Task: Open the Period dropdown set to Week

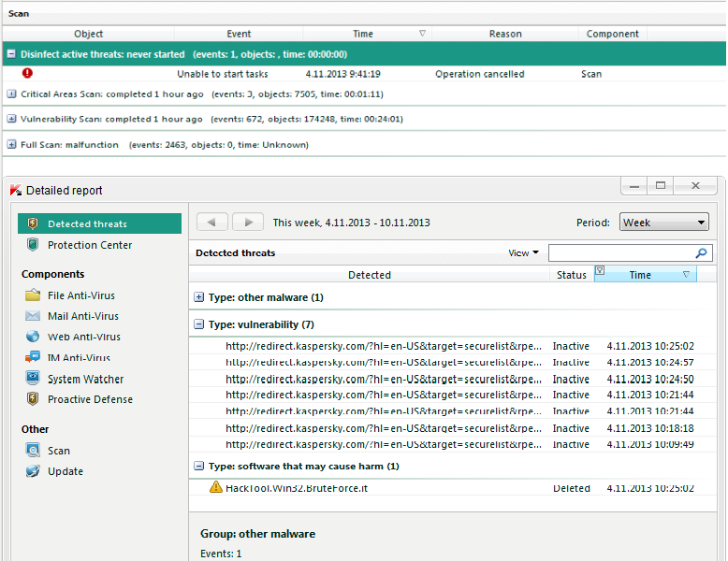Action: 663,223
